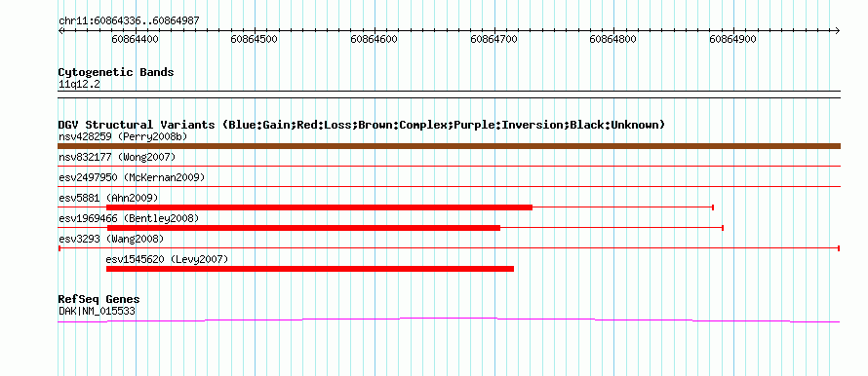Click the thick red esv5881 loss bar
This screenshot has width=868, height=376.
320,207
